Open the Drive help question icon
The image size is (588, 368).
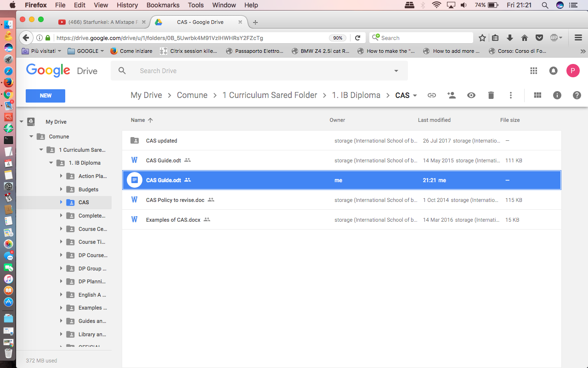[577, 95]
